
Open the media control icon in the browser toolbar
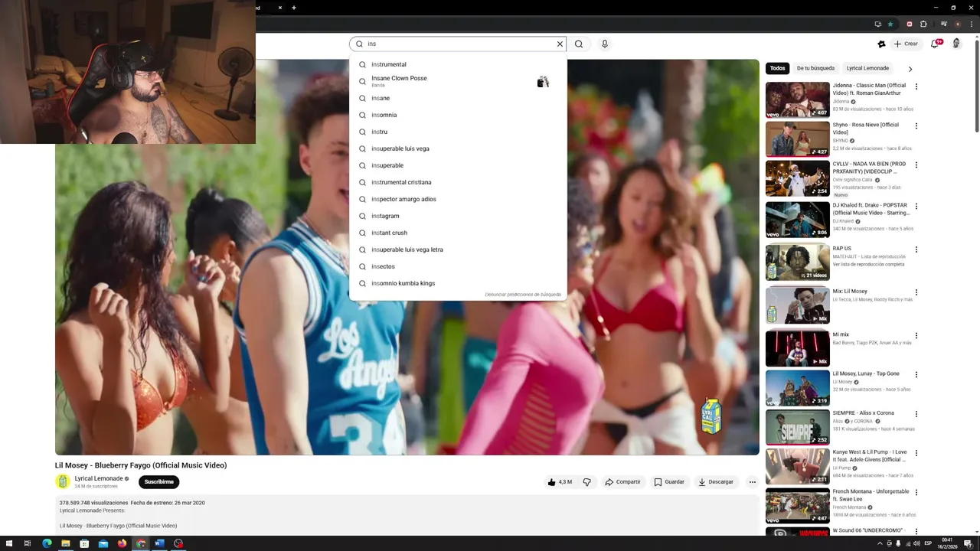click(x=944, y=24)
